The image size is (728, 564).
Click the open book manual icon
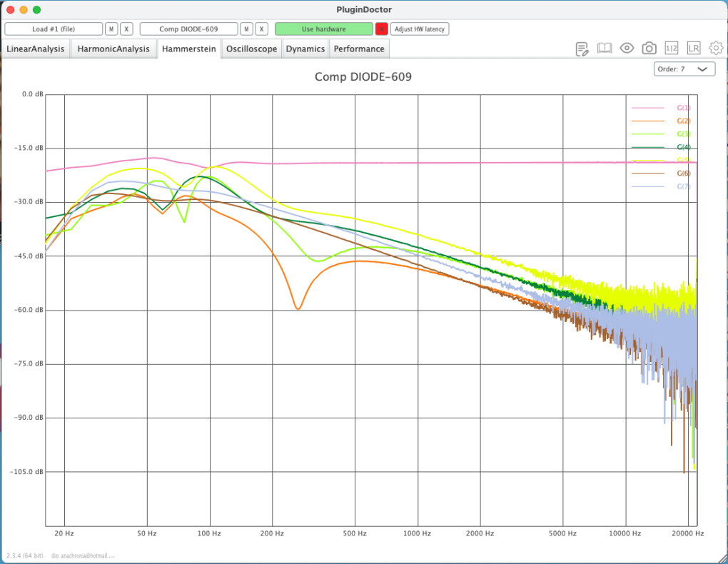coord(605,49)
